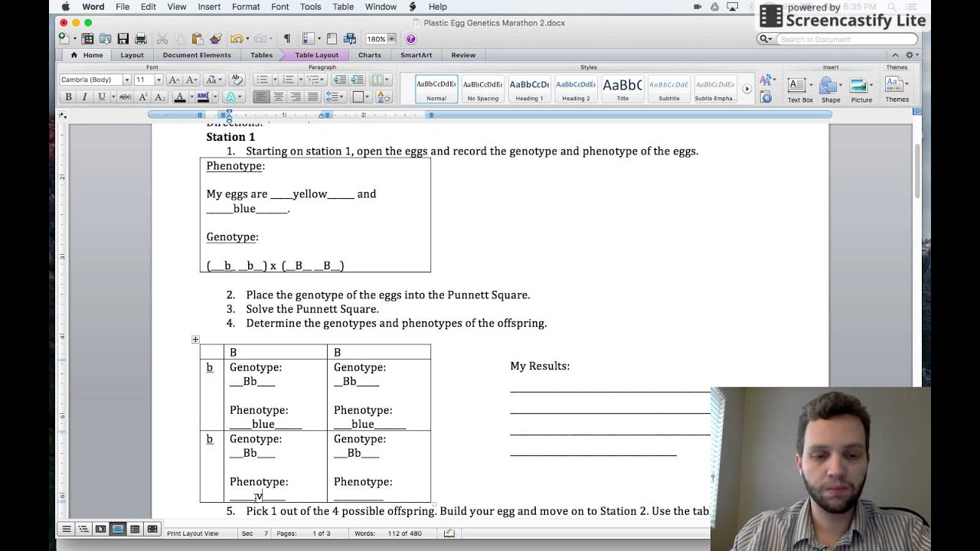Click the Decrease Indent icon
Image resolution: width=980 pixels, height=551 pixels.
(x=338, y=80)
